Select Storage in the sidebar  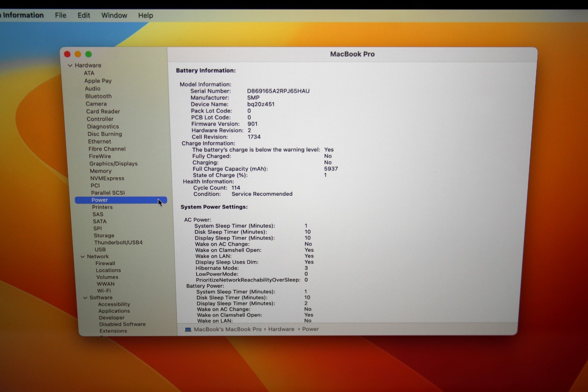pyautogui.click(x=104, y=235)
